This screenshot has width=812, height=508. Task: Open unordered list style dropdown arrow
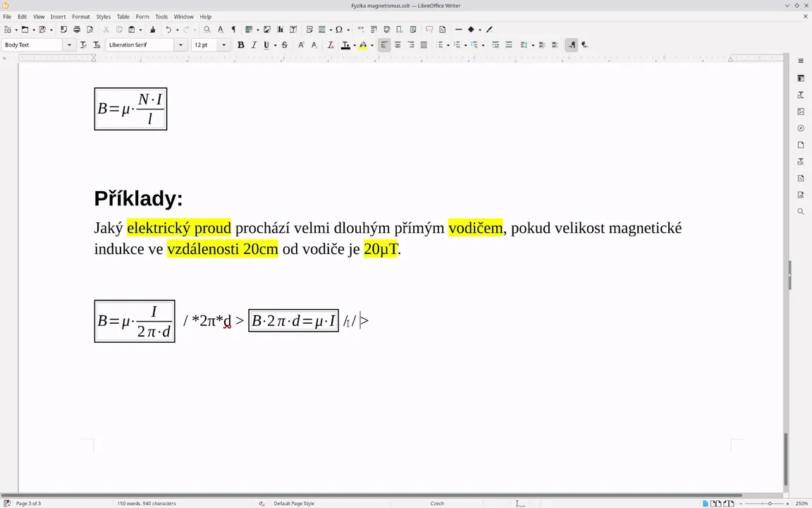tap(448, 46)
